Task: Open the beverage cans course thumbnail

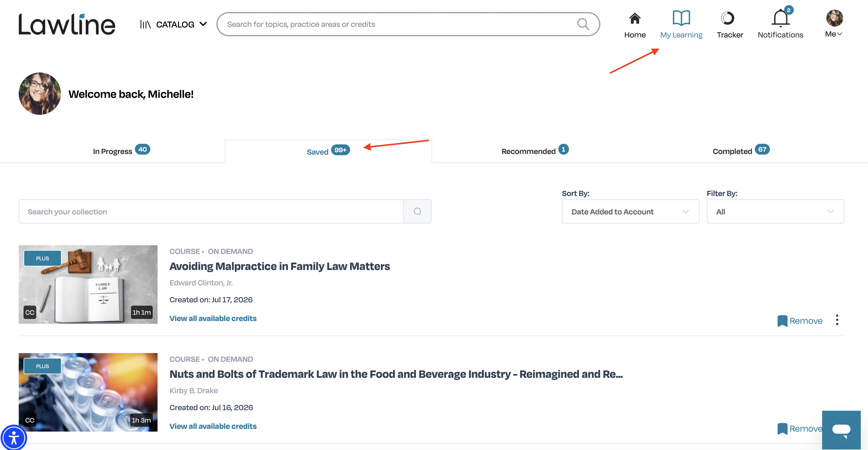Action: click(x=88, y=392)
